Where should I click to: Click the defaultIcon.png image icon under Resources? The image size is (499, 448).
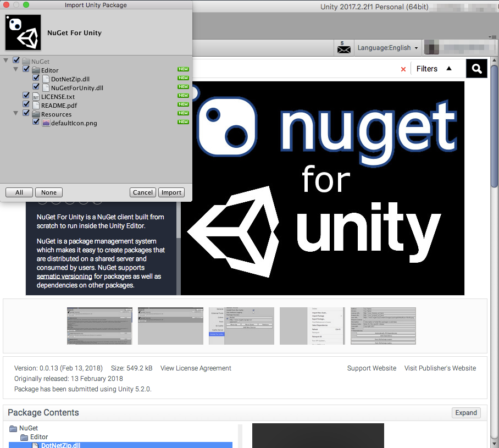point(46,122)
